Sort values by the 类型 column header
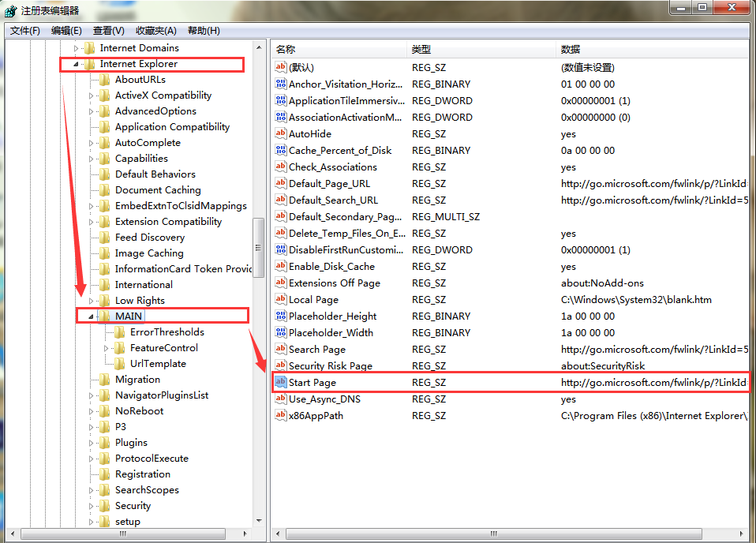The width and height of the screenshot is (756, 543). pos(481,49)
